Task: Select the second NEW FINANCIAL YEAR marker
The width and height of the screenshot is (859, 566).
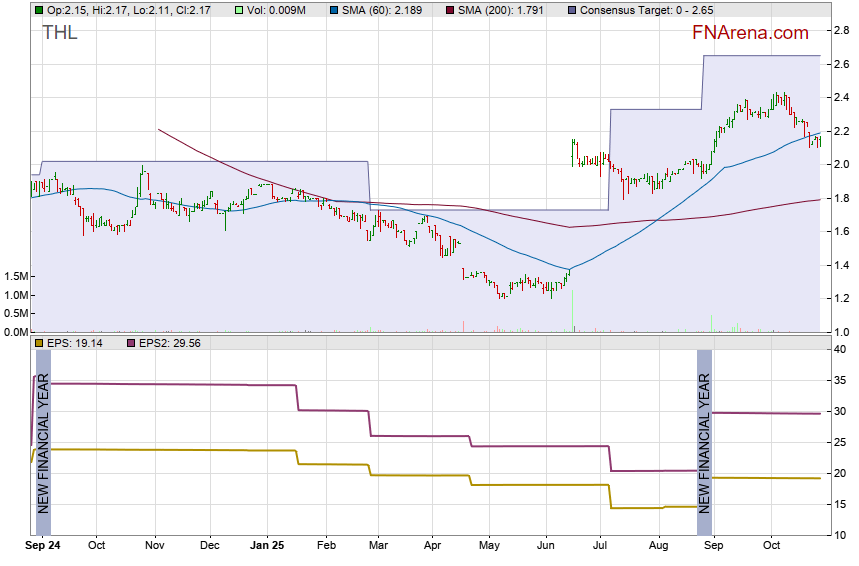Action: pyautogui.click(x=704, y=441)
